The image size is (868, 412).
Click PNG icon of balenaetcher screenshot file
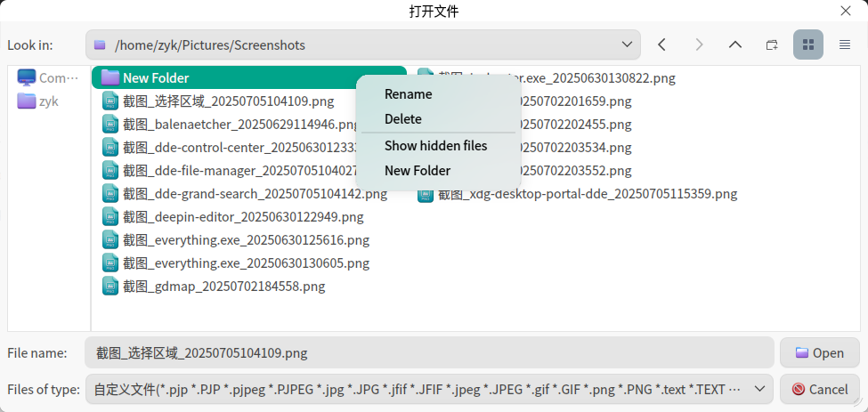click(x=110, y=125)
